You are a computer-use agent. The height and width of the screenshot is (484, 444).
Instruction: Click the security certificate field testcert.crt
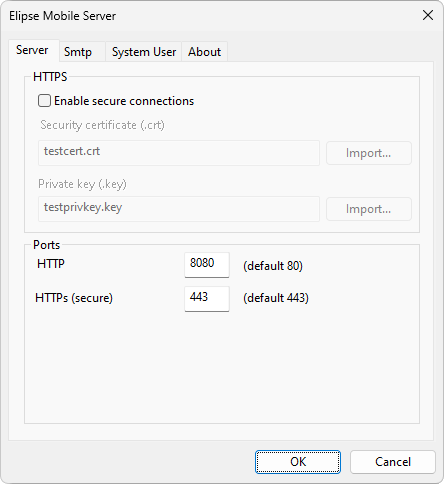[179, 153]
